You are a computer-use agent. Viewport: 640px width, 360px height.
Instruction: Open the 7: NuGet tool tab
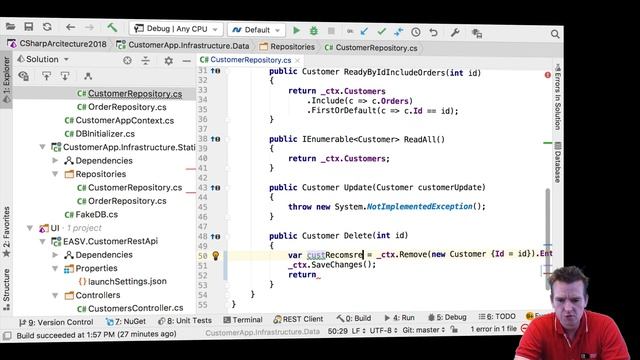126,321
